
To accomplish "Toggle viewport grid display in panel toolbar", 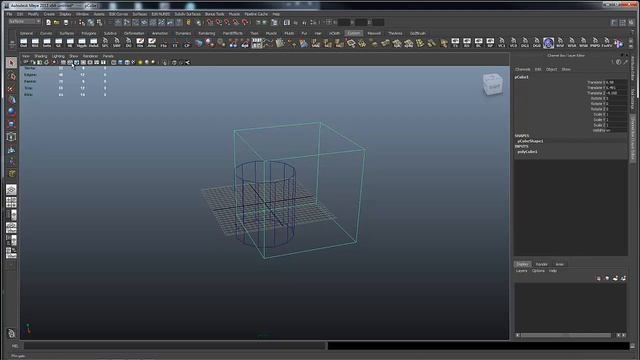I will pyautogui.click(x=63, y=62).
